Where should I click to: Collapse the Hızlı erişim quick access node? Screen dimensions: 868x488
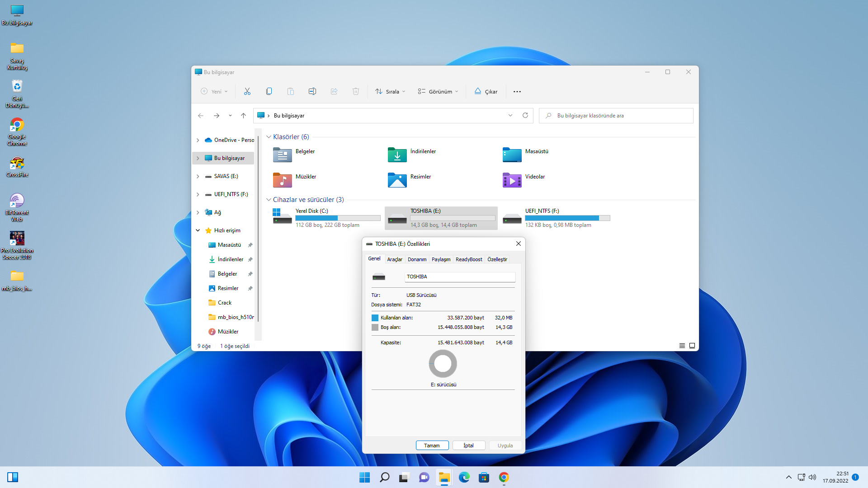coord(198,230)
